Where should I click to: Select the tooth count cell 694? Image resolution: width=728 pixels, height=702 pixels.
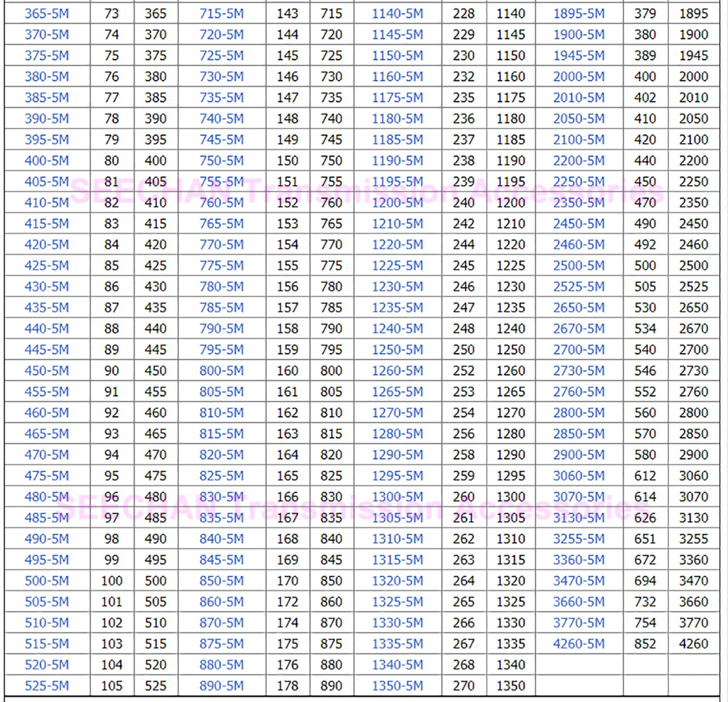click(645, 581)
